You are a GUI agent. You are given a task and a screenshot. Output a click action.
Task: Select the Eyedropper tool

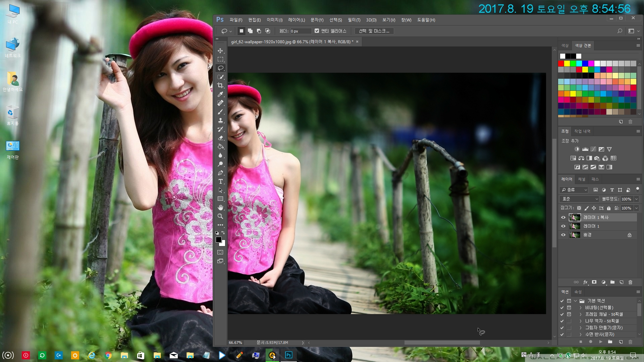[220, 94]
